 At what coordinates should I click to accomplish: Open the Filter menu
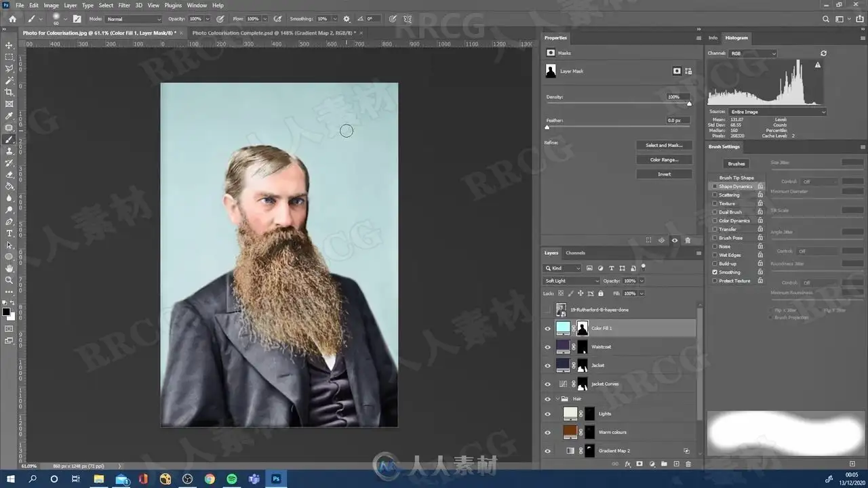[124, 5]
